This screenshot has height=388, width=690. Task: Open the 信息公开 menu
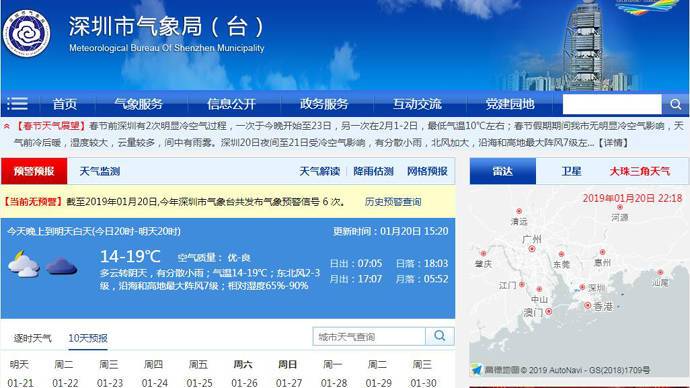point(231,104)
